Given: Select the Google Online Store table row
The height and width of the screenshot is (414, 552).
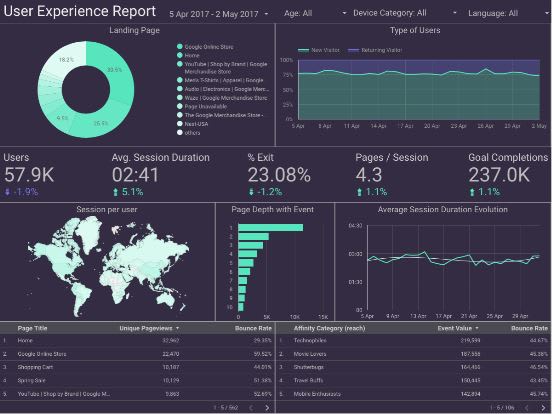Looking at the screenshot, I should tap(137, 354).
